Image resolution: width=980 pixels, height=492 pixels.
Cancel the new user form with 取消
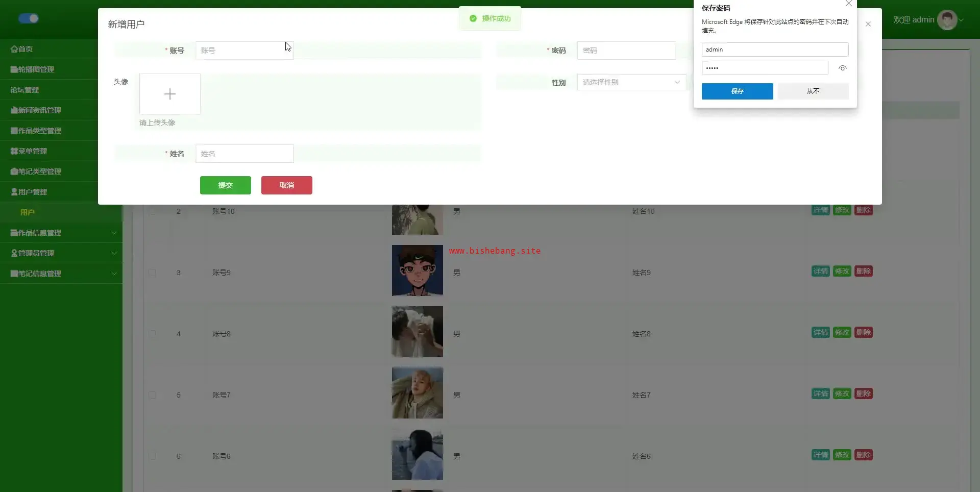[x=287, y=185]
